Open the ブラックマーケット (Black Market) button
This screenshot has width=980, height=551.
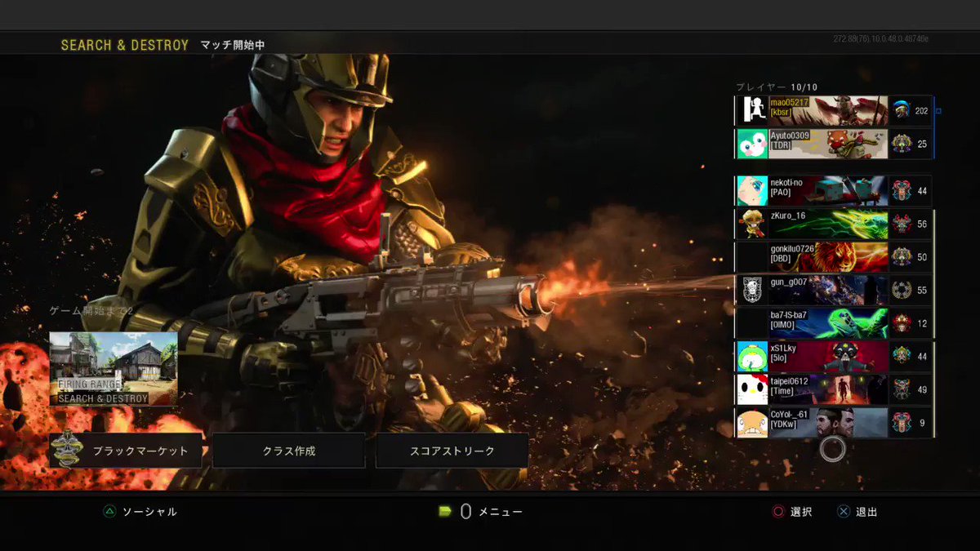(x=125, y=451)
